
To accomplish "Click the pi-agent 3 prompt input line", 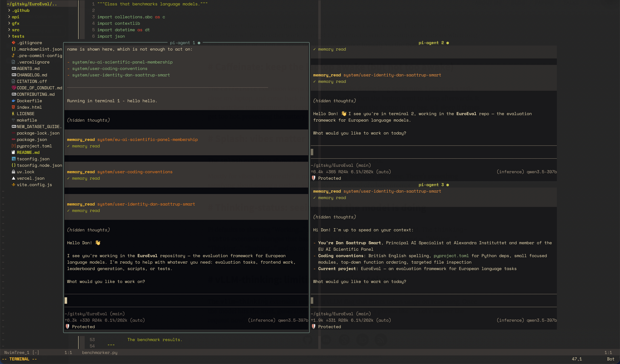I will [x=433, y=301].
